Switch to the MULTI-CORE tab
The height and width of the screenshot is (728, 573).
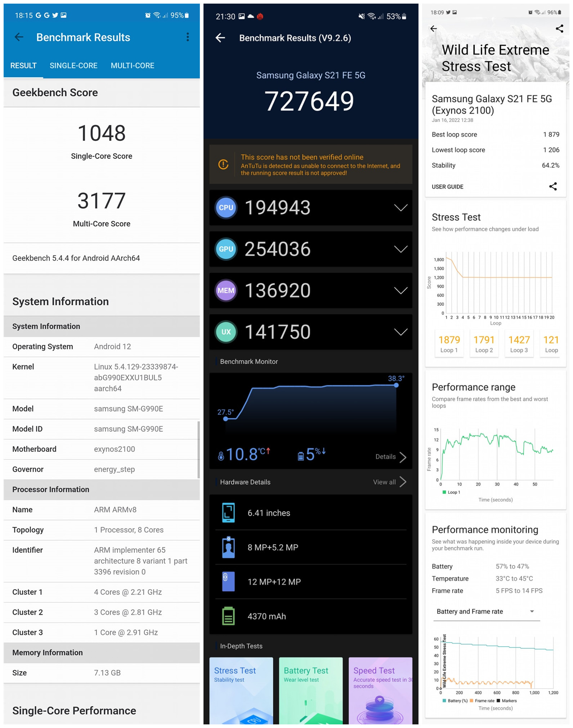[133, 66]
